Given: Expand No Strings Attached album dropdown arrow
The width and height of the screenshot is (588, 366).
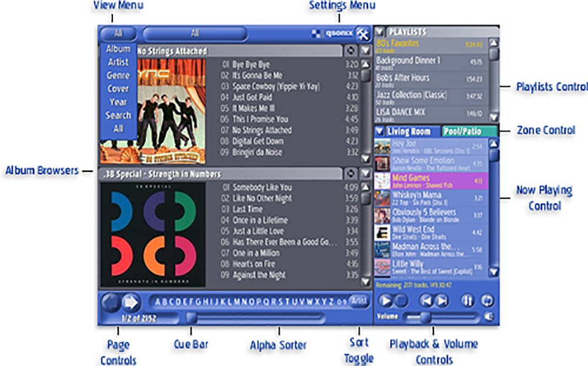Looking at the screenshot, I should [365, 50].
